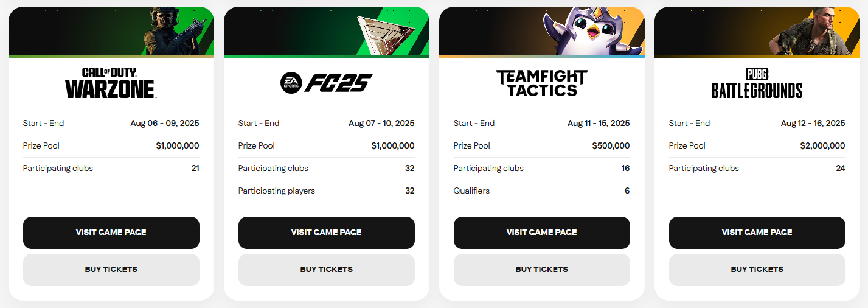This screenshot has width=868, height=308.
Task: Click the Teamfight Tactics penguin banner
Action: point(542,32)
